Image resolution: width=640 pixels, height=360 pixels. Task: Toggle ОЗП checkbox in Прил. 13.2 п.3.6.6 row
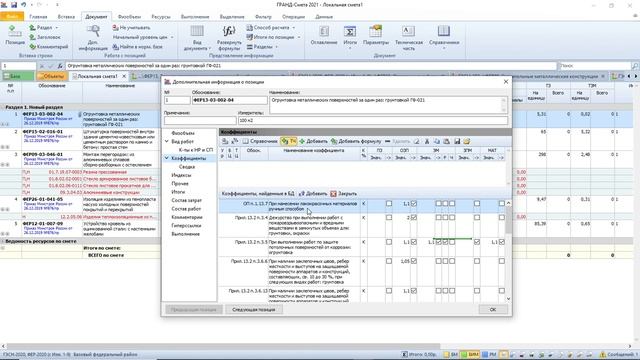click(413, 261)
